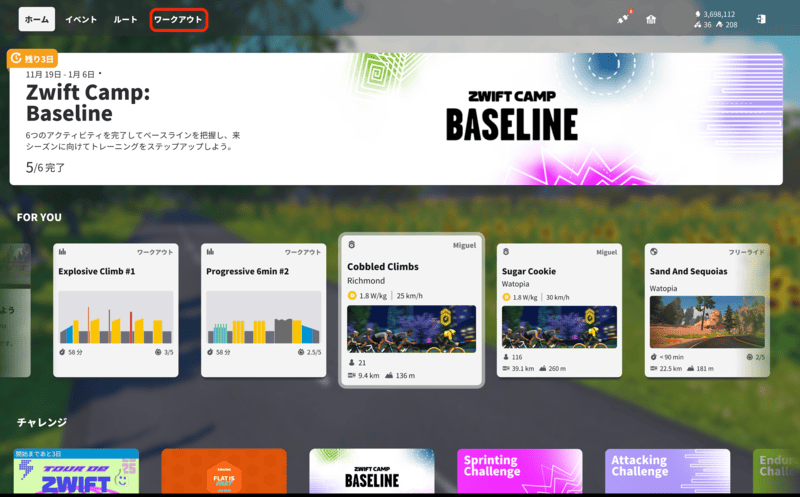The height and width of the screenshot is (497, 800).
Task: Click the Miguel label on Cobbled Climbs
Action: 464,245
